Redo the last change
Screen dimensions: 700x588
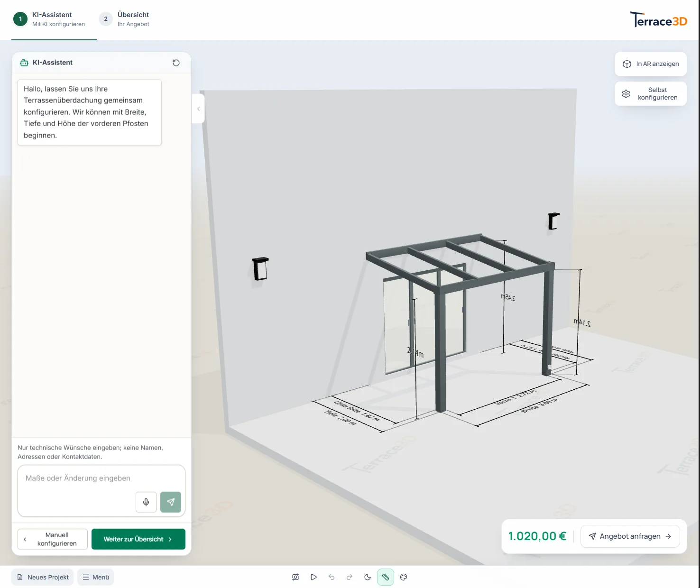point(350,577)
